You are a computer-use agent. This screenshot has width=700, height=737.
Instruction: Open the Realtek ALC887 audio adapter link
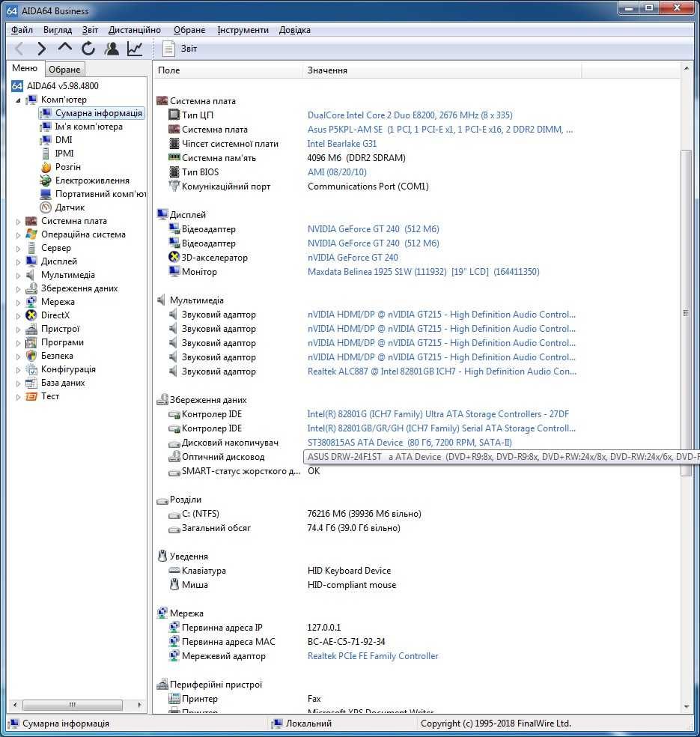(x=442, y=371)
